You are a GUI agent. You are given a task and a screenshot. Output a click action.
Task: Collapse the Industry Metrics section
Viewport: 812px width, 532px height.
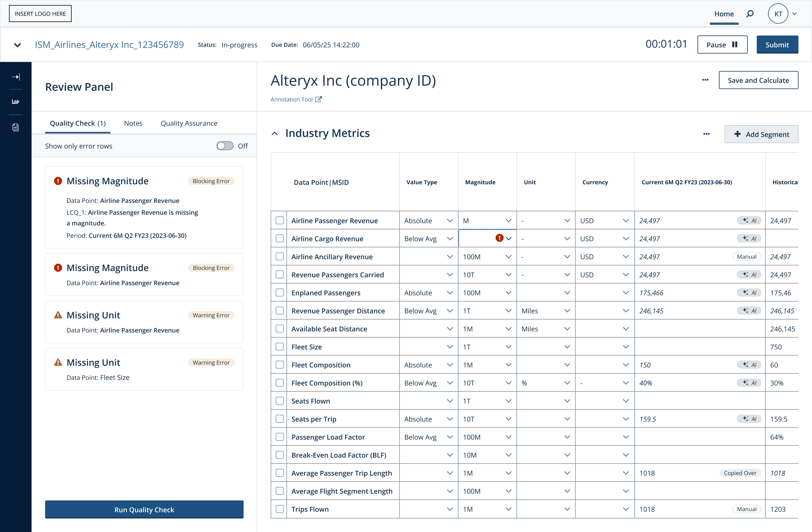[x=275, y=133]
